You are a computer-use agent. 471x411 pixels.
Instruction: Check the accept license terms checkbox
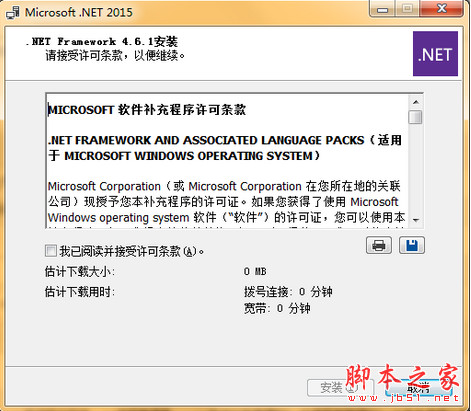point(51,251)
